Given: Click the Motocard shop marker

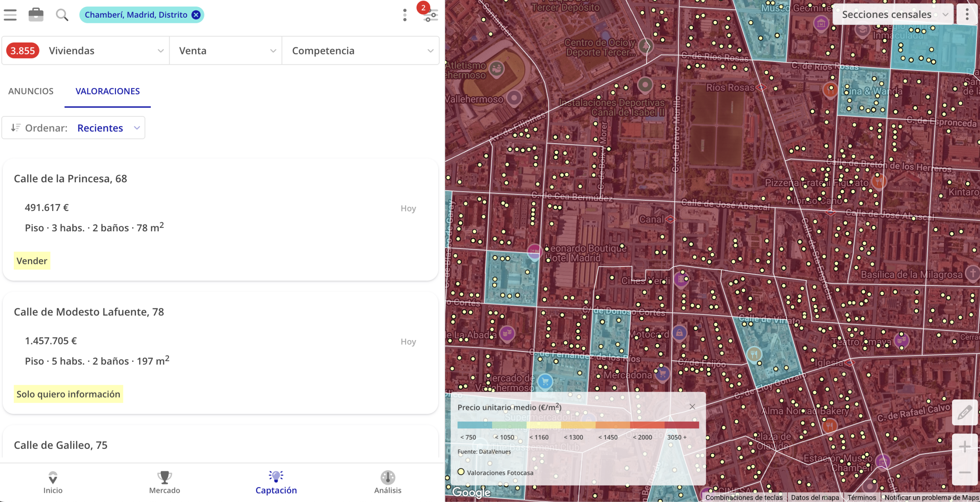Looking at the screenshot, I should coord(679,333).
